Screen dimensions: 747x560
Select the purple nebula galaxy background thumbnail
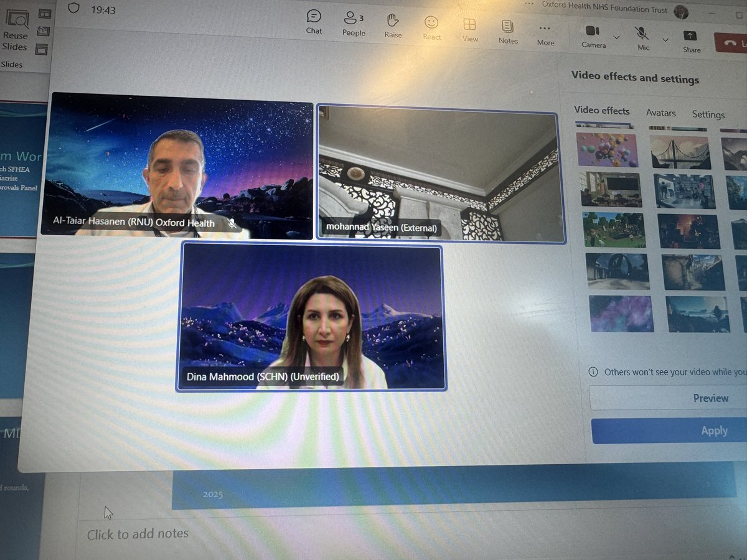coord(621,313)
